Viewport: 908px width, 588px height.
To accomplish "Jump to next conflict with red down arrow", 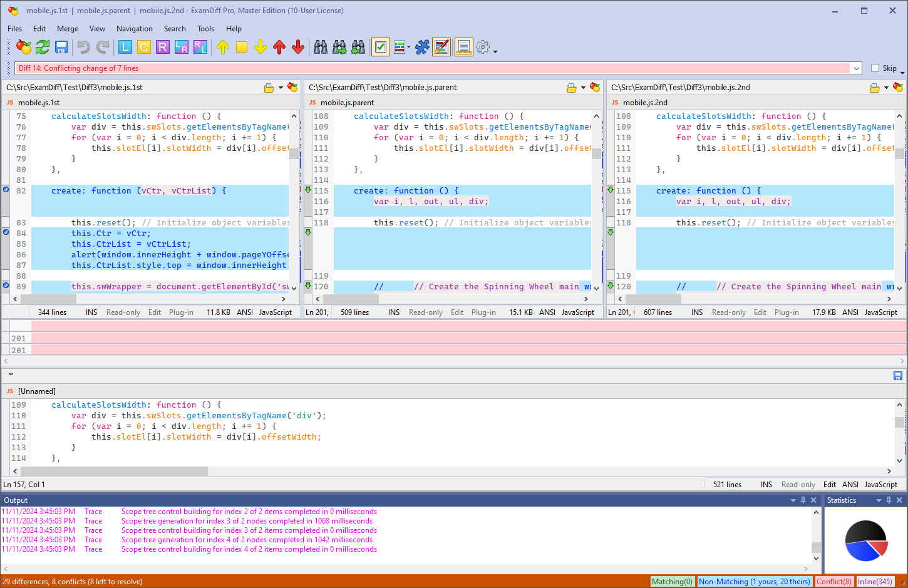I will click(x=298, y=47).
